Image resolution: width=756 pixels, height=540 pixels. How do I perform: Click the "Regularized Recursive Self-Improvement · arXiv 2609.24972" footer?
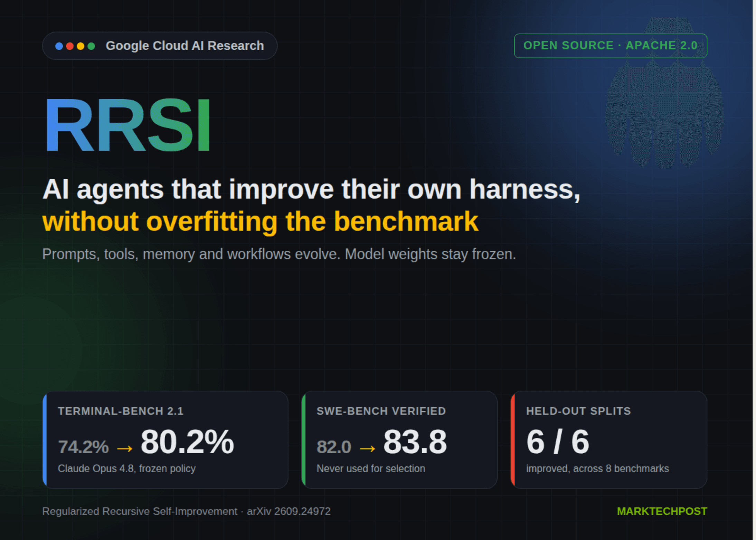186,511
